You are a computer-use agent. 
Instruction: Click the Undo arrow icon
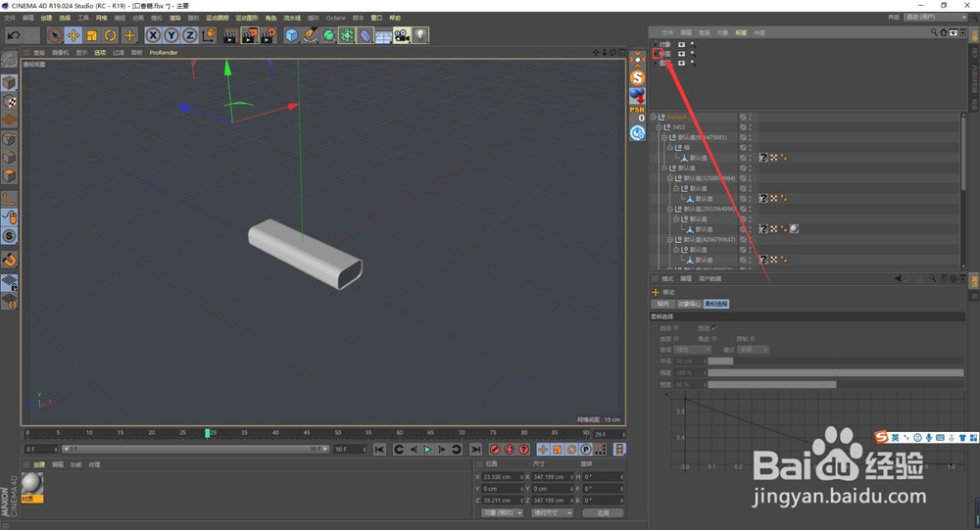click(x=13, y=35)
